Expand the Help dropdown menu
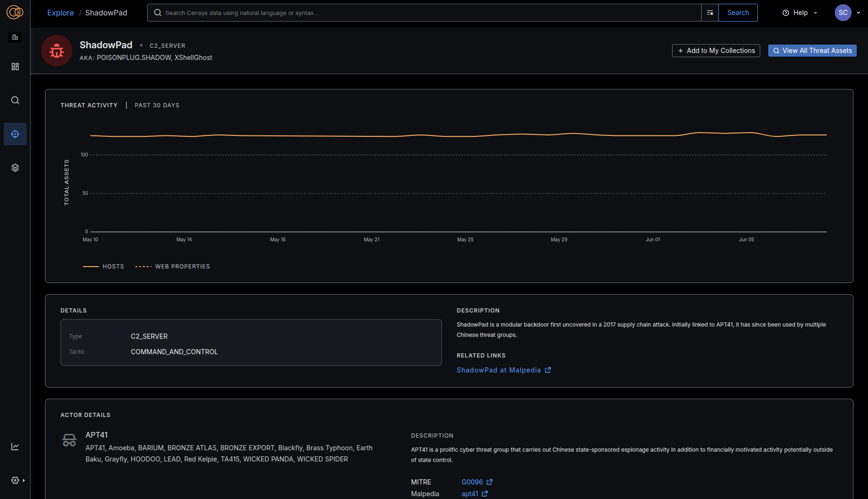 click(x=800, y=13)
